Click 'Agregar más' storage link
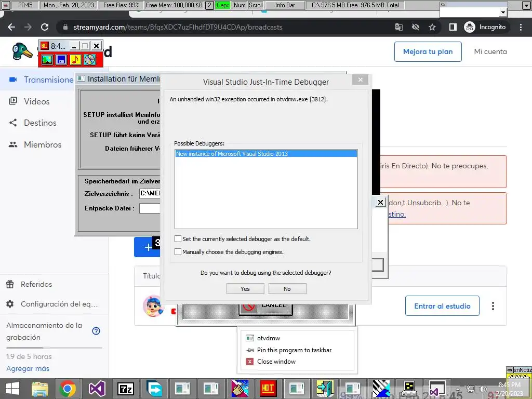The image size is (532, 399). coord(28,368)
